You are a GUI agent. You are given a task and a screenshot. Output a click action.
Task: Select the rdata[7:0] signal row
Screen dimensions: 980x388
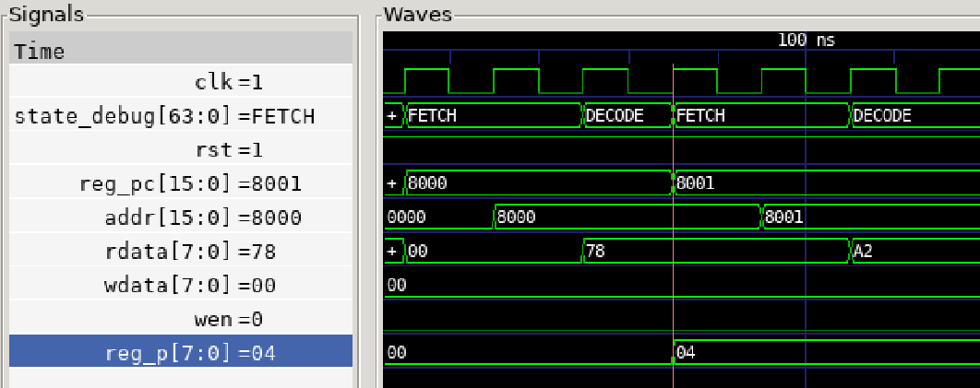click(x=181, y=252)
